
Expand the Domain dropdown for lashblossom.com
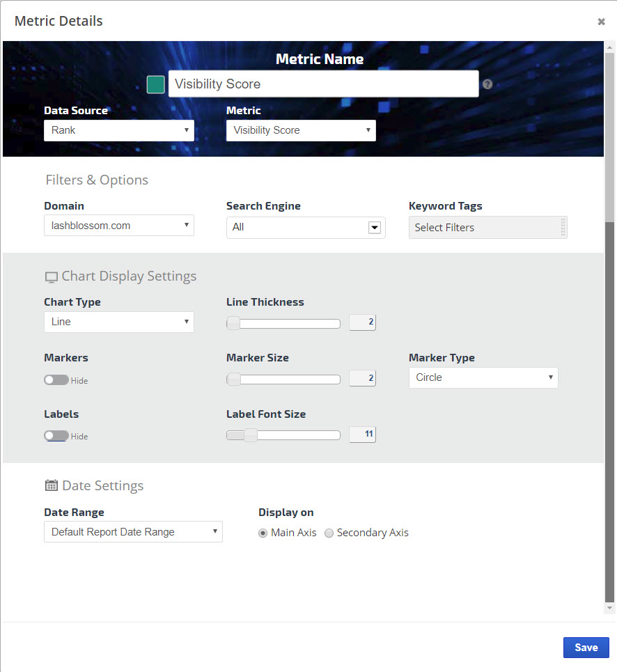pyautogui.click(x=119, y=226)
